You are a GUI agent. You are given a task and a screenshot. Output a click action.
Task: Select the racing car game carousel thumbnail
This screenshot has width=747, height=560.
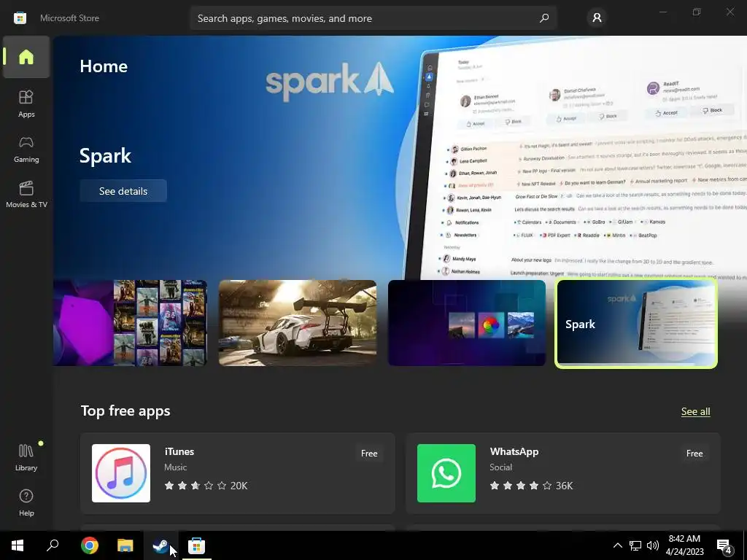[x=298, y=323]
